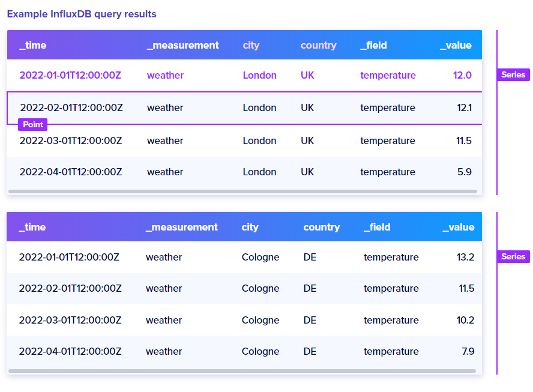
Task: Click the Cologne table's country column header
Action: [x=322, y=227]
